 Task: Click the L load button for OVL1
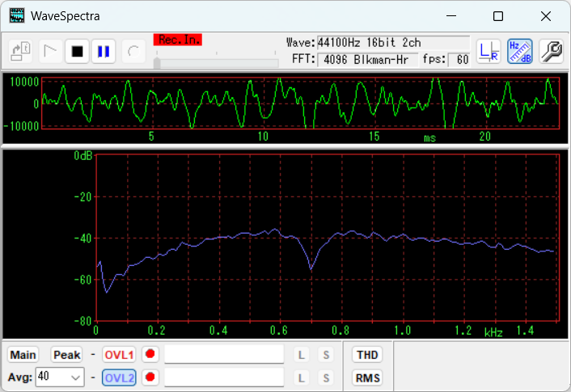pos(301,355)
